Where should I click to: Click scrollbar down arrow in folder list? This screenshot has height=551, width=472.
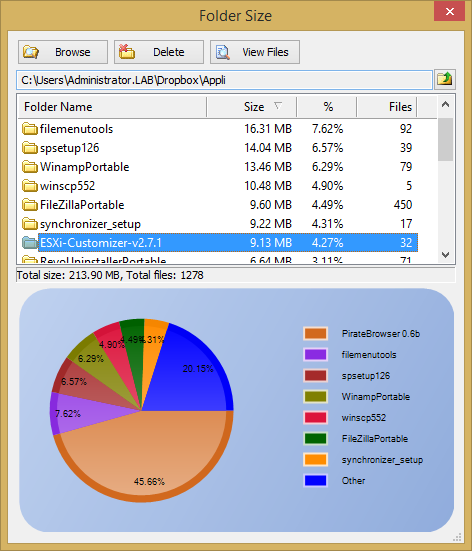446,255
